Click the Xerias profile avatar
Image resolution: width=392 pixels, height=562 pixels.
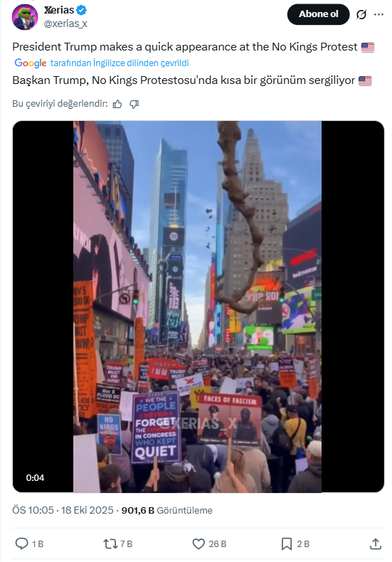point(25,17)
